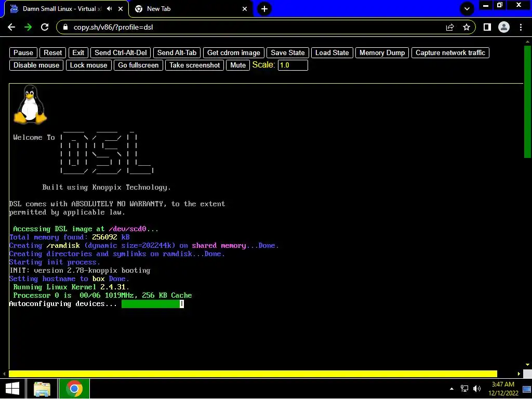Viewport: 532px width, 399px height.
Task: Toggle Disable mouse
Action: [36, 65]
